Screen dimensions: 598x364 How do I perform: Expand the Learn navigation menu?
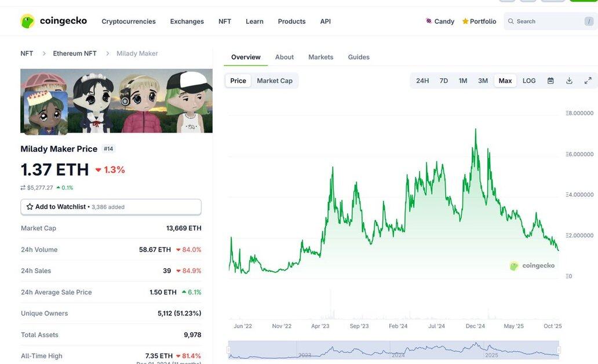pos(254,21)
